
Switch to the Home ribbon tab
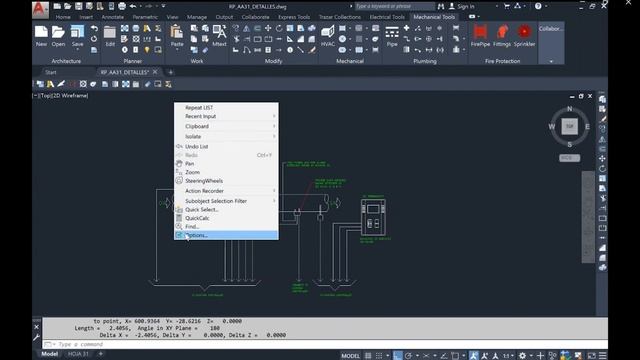point(63,17)
